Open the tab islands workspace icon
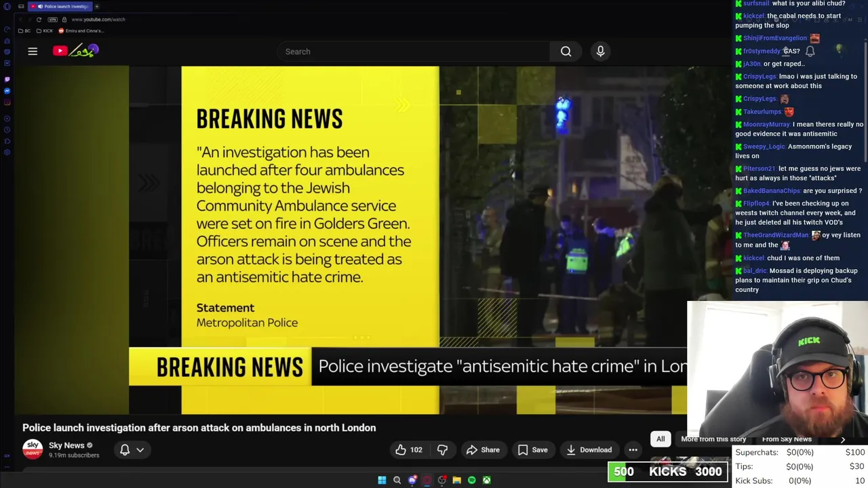 click(x=21, y=6)
